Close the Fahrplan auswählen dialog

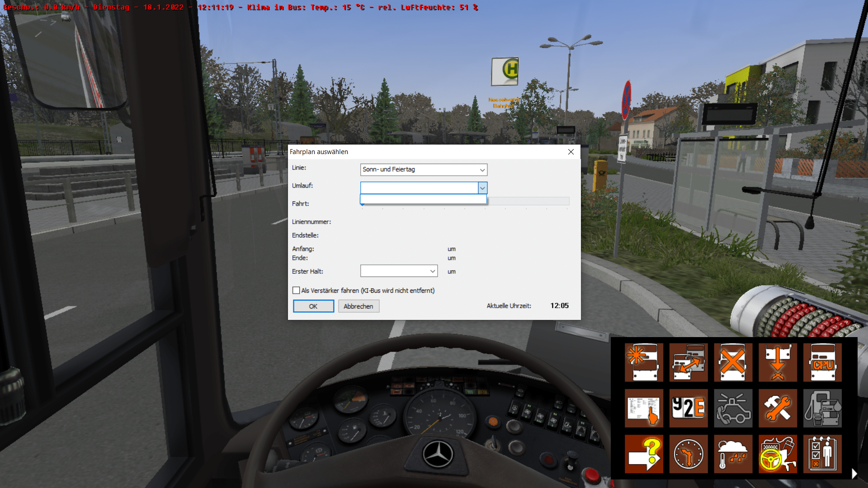pos(571,152)
